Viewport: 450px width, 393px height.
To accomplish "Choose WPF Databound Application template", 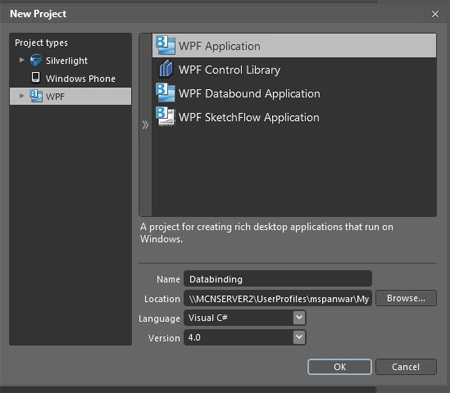I will click(294, 93).
